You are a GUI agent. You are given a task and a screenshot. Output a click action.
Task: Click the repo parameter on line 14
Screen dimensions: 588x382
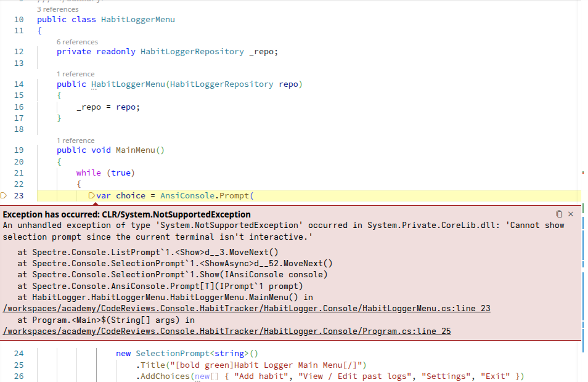pyautogui.click(x=288, y=84)
